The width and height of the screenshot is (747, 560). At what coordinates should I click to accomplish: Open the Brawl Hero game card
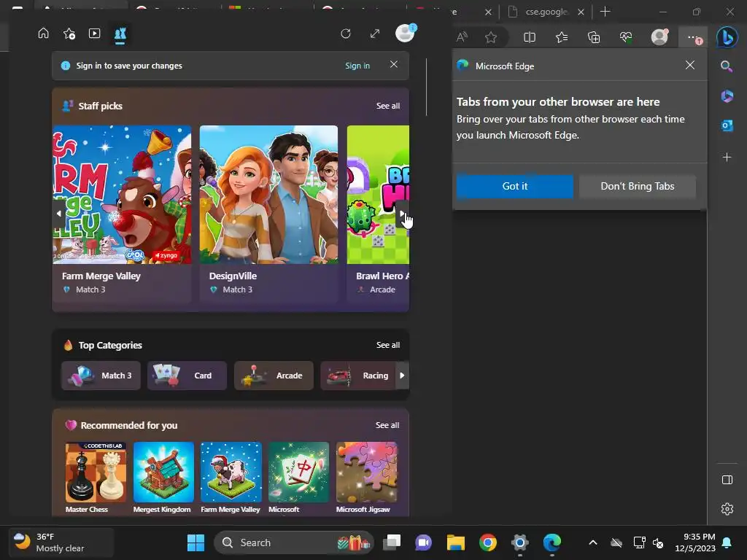pyautogui.click(x=378, y=214)
